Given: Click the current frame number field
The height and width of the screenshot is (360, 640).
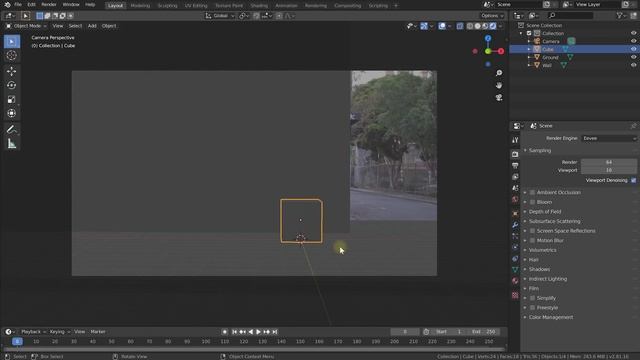Looking at the screenshot, I should tap(405, 332).
